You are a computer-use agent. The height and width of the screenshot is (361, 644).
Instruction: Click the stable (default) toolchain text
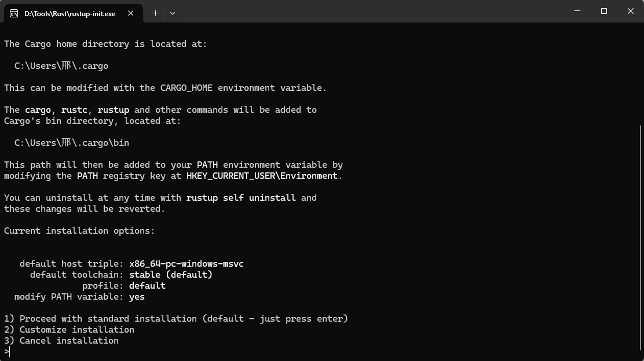click(x=171, y=274)
